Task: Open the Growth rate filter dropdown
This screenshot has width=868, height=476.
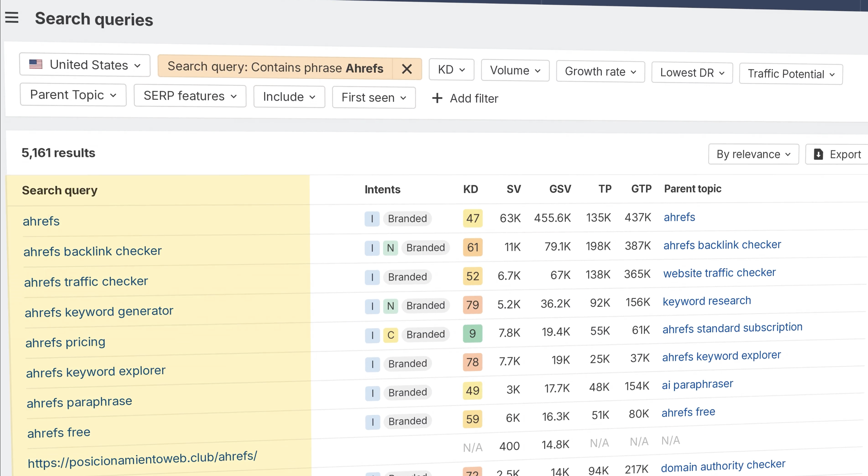Action: point(600,72)
